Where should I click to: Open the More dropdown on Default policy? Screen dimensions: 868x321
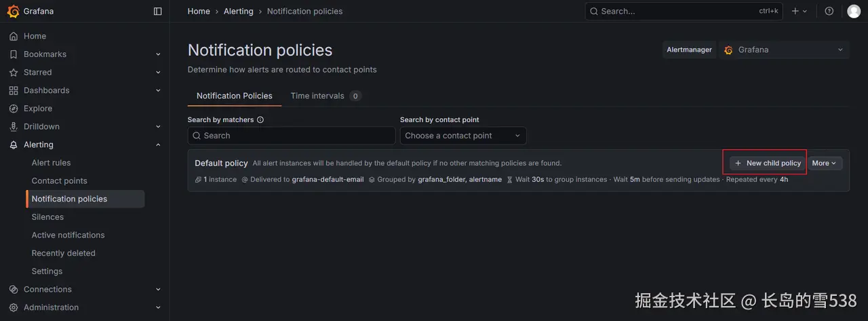pyautogui.click(x=824, y=163)
